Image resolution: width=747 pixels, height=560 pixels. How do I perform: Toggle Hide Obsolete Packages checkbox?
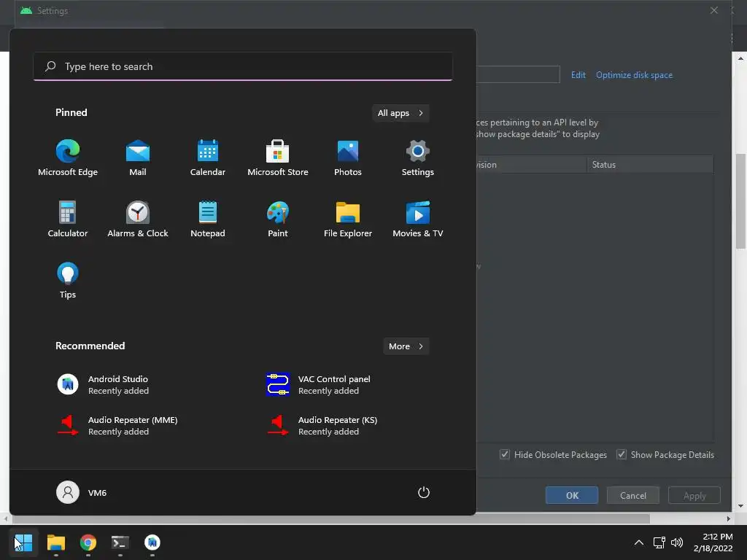505,454
